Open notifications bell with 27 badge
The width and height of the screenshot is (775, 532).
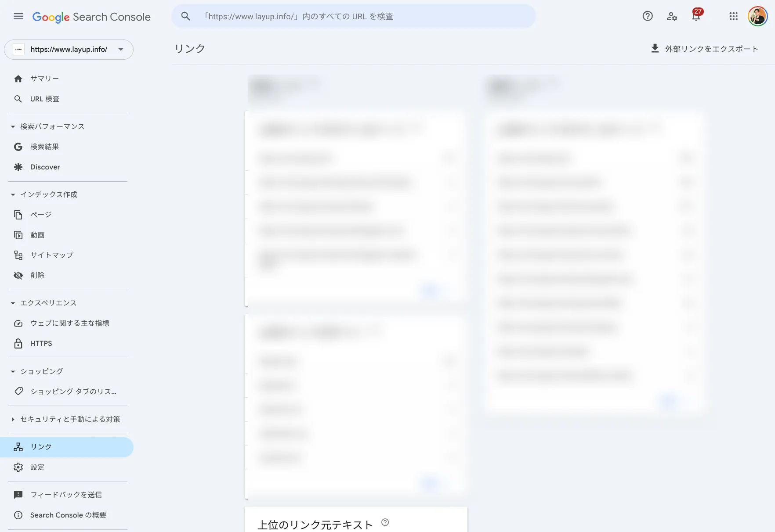pyautogui.click(x=696, y=15)
